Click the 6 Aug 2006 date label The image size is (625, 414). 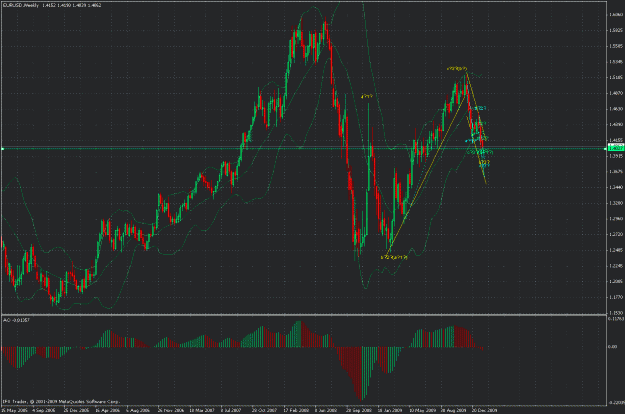(x=138, y=410)
